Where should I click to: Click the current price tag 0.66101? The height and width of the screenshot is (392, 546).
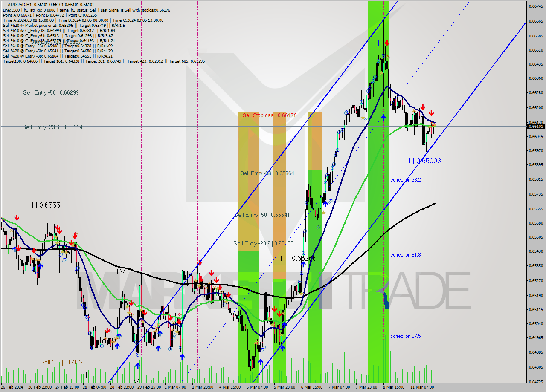click(536, 126)
